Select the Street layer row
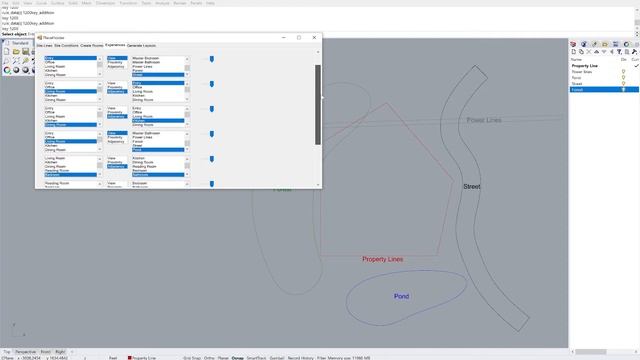This screenshot has height=360, width=640. coord(604,84)
